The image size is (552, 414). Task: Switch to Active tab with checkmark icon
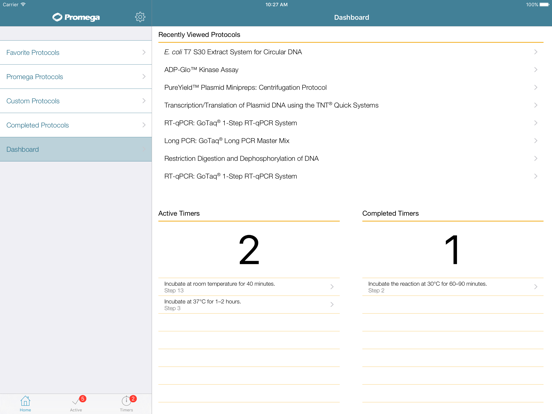point(76,403)
